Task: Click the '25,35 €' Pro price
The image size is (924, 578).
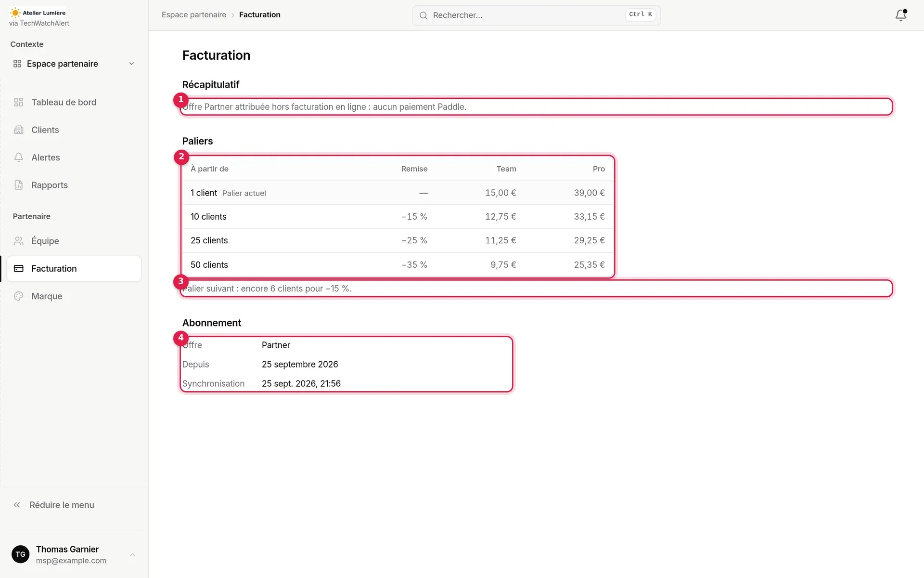Action: click(589, 265)
